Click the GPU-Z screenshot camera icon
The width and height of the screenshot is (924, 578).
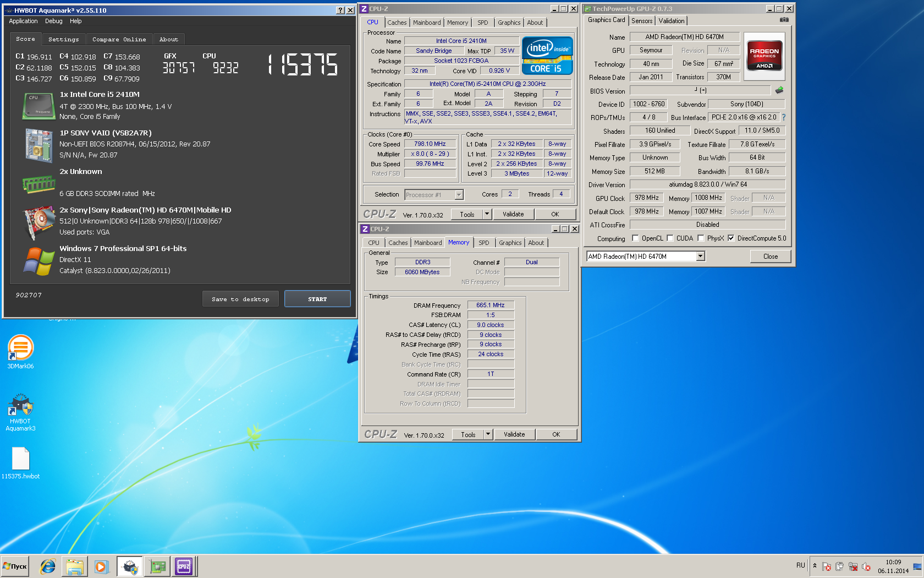click(x=784, y=20)
